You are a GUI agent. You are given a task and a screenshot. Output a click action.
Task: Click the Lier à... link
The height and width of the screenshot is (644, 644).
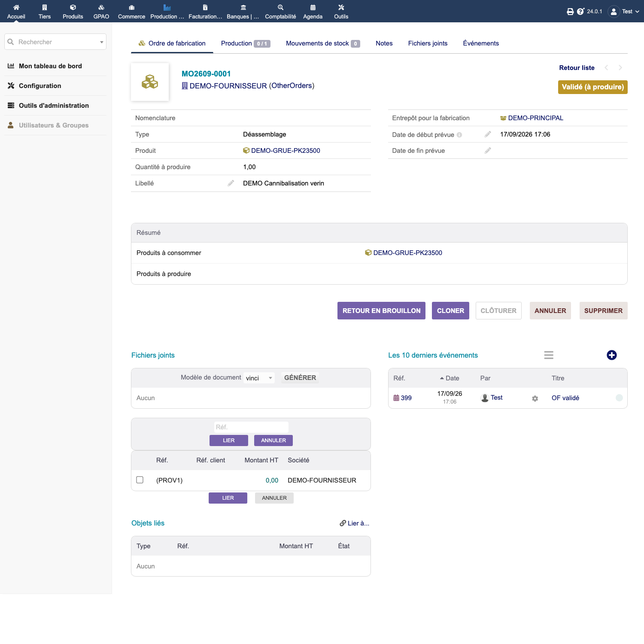pos(355,523)
